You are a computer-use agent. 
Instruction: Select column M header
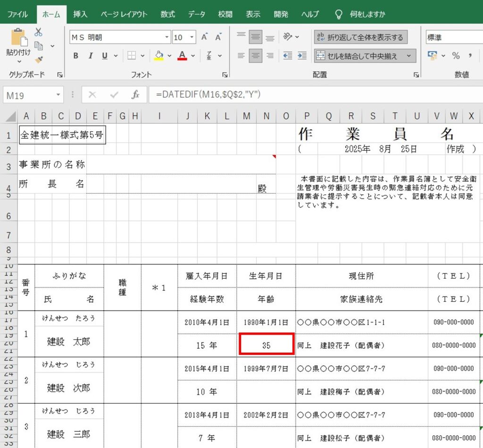pyautogui.click(x=246, y=116)
